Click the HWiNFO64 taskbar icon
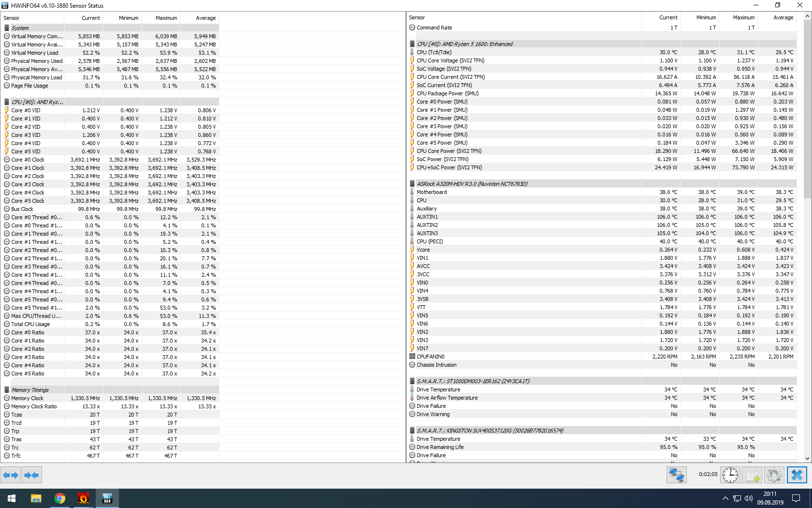The image size is (812, 508). (x=107, y=498)
